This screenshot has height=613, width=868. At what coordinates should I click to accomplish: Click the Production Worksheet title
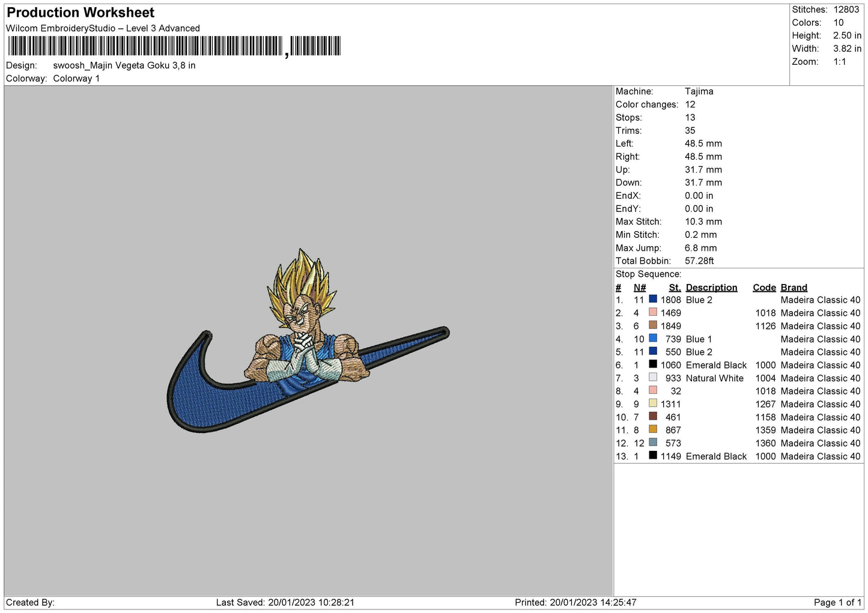[x=80, y=13]
